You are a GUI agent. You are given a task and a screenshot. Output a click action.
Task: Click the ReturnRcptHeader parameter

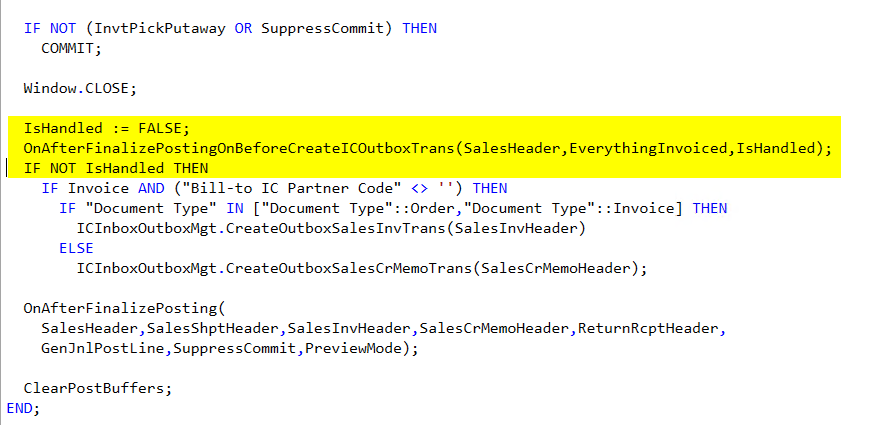coord(648,328)
